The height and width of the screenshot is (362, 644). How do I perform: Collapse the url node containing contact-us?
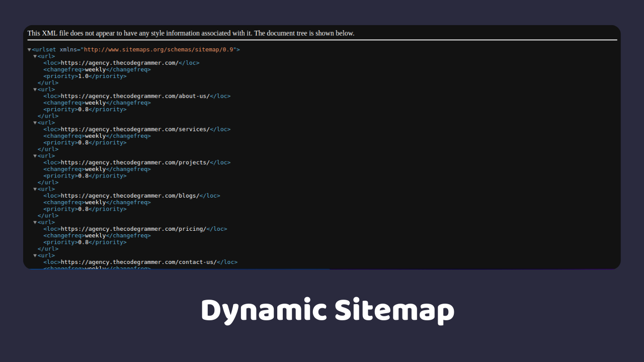(x=35, y=255)
